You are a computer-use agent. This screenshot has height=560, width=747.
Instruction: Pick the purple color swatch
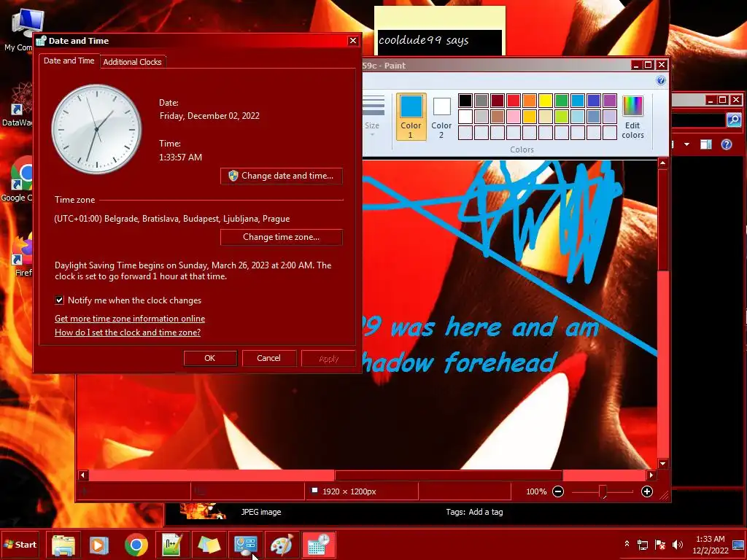click(x=610, y=101)
